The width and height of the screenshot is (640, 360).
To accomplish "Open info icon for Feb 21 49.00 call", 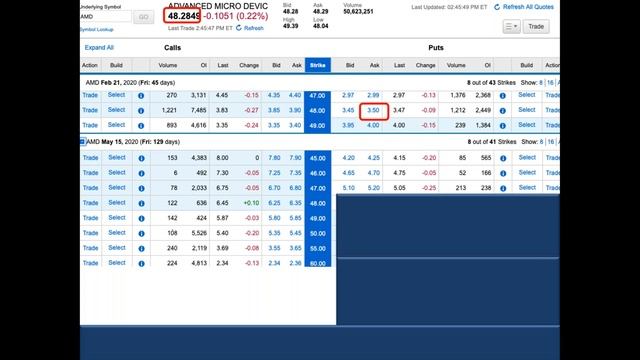I will click(x=141, y=126).
